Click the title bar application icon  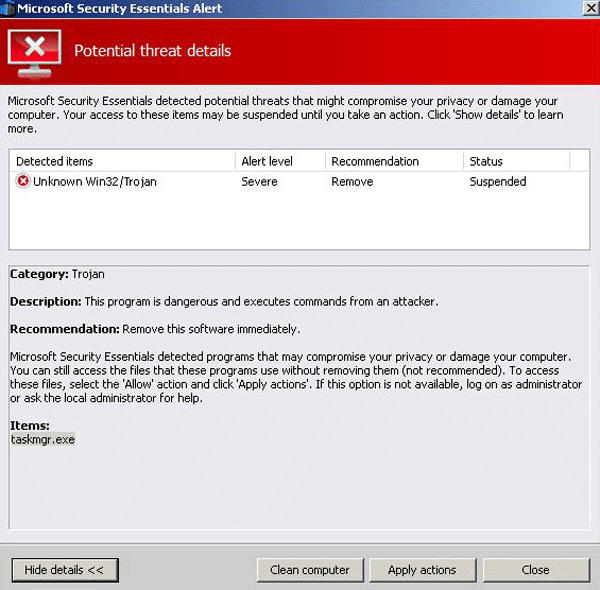(7, 8)
